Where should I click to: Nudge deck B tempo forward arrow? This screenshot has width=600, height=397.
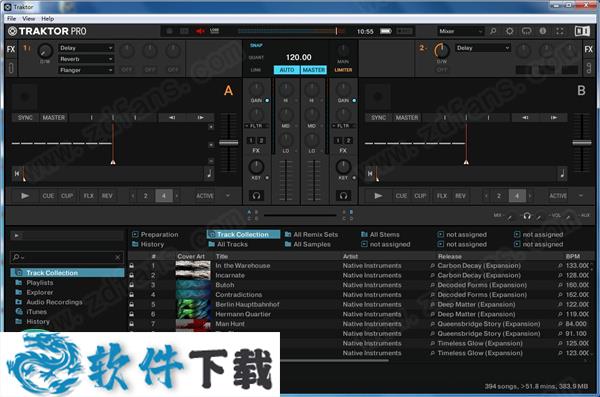pyautogui.click(x=554, y=118)
